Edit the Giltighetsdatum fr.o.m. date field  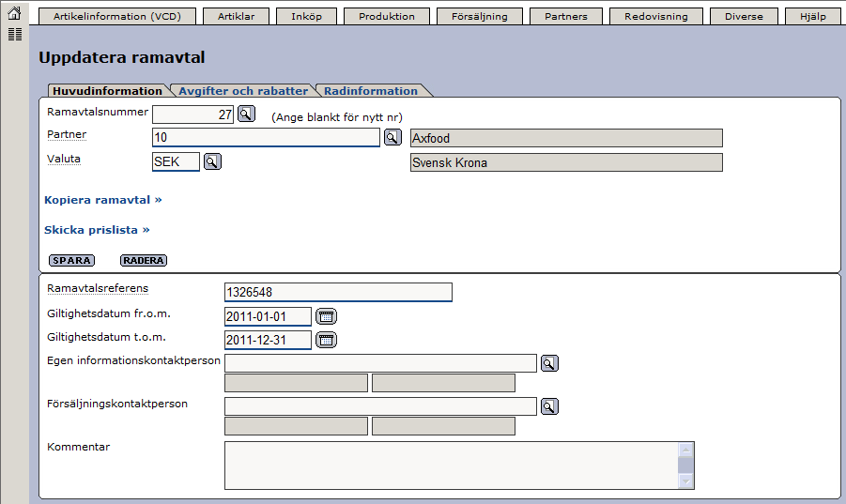268,316
